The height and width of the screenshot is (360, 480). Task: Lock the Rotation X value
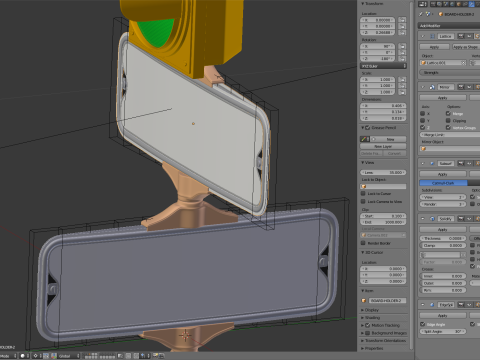402,46
